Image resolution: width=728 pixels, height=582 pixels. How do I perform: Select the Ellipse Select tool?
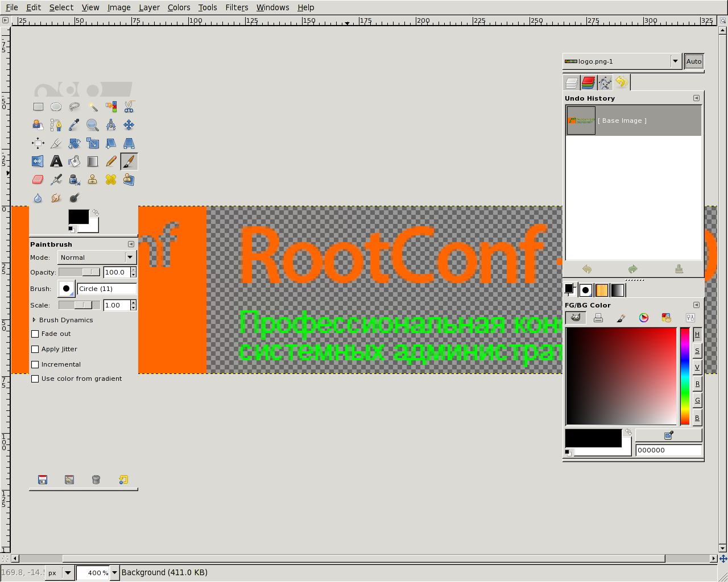pos(56,107)
